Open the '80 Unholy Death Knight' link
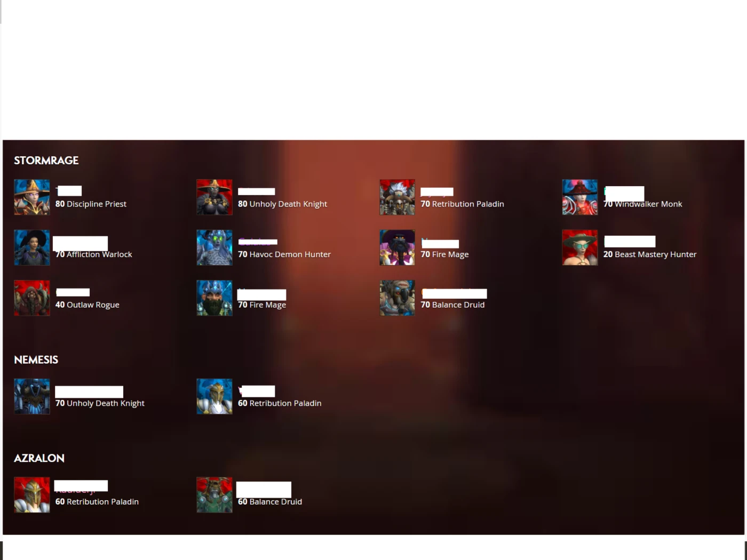 tap(282, 204)
